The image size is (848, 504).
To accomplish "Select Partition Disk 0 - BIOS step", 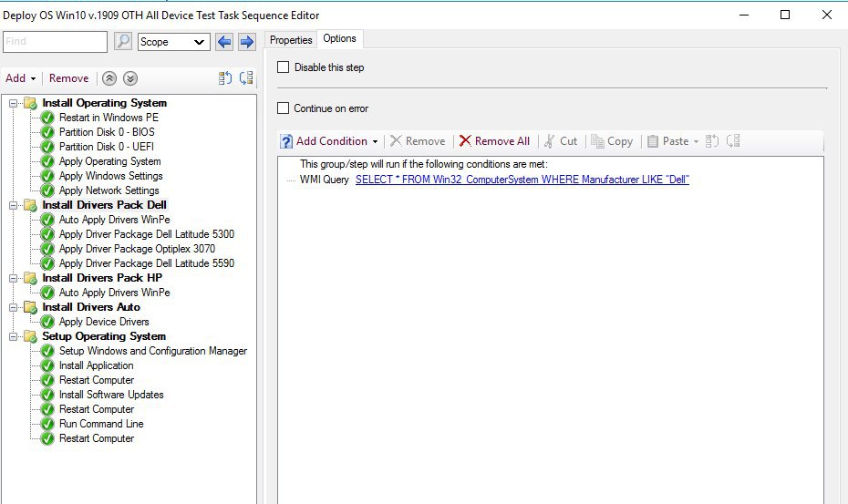I will (107, 132).
